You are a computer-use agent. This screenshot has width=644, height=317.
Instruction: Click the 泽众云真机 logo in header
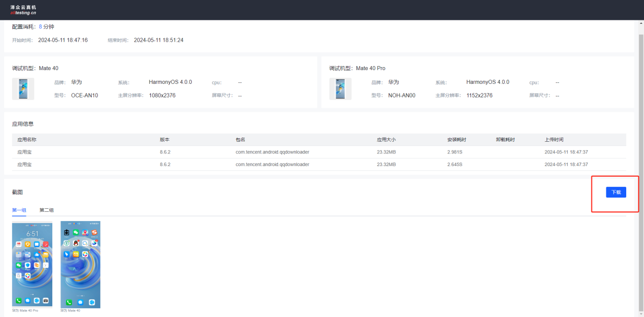pos(23,10)
